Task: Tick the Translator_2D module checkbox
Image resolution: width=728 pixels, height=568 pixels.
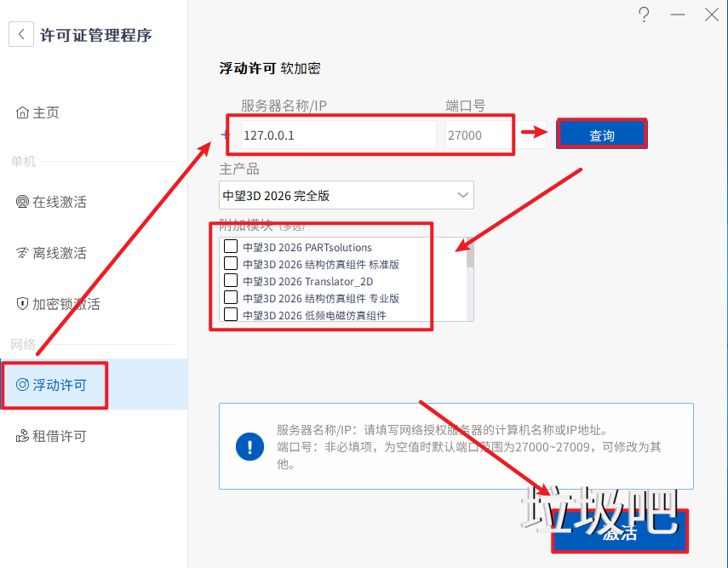Action: pos(230,281)
